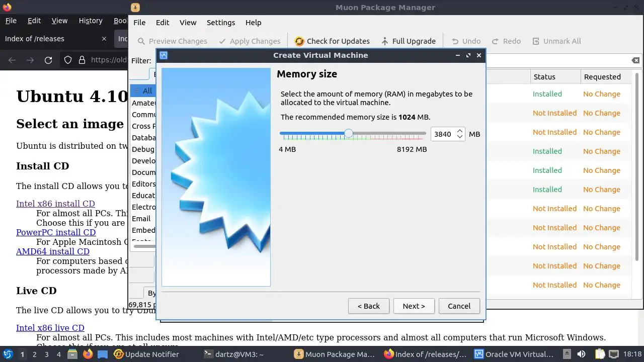
Task: Click Undo in Muon toolbar
Action: [x=466, y=41]
